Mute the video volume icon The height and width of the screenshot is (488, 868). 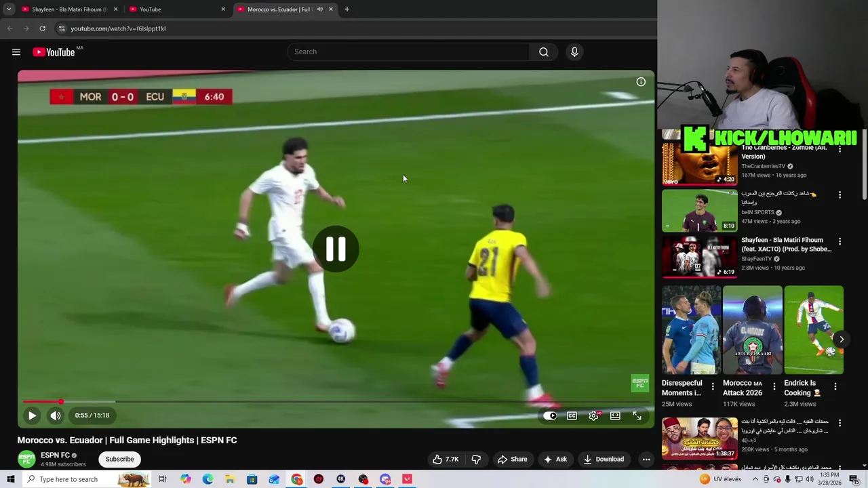point(56,415)
